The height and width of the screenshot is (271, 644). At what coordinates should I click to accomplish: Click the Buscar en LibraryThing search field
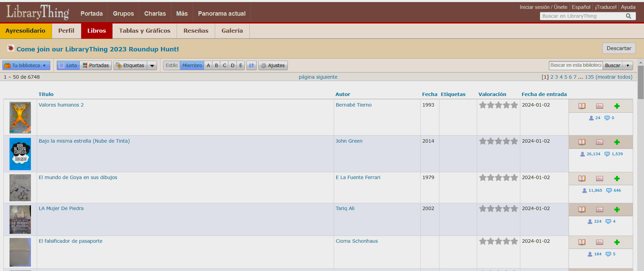click(x=582, y=16)
